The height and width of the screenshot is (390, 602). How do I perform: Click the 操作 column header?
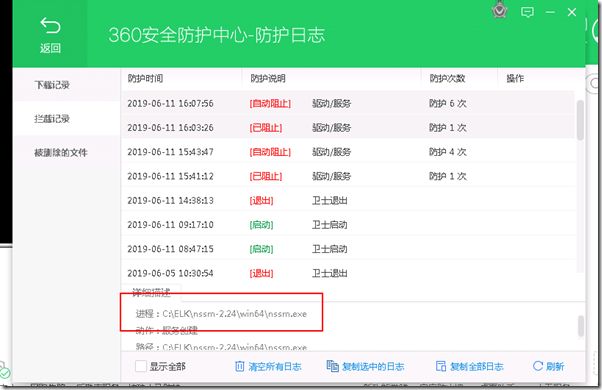coord(515,79)
